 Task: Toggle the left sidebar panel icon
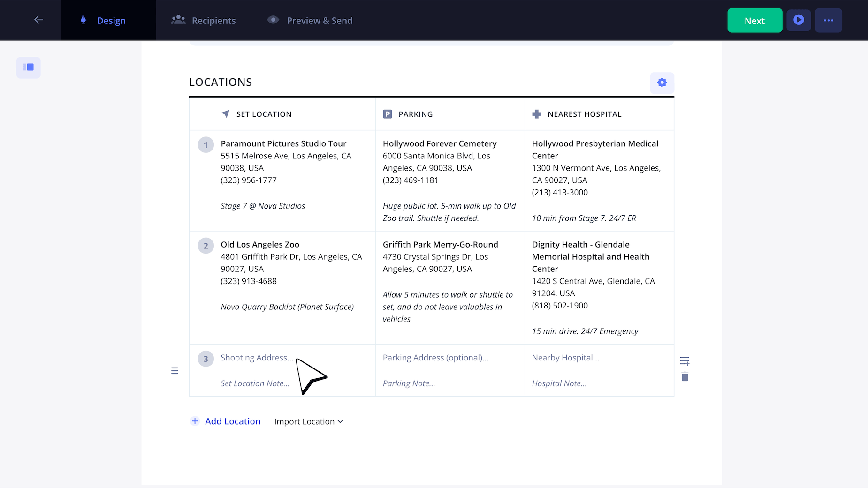[x=29, y=68]
